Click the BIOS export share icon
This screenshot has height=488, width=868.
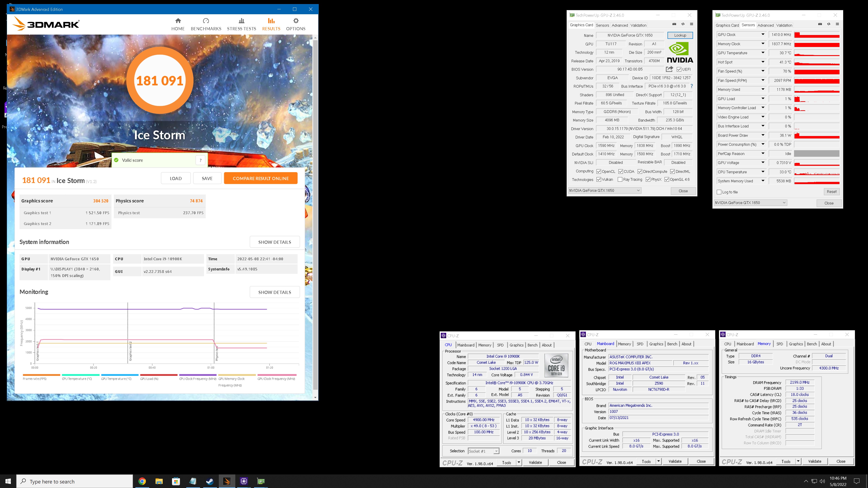pos(669,69)
